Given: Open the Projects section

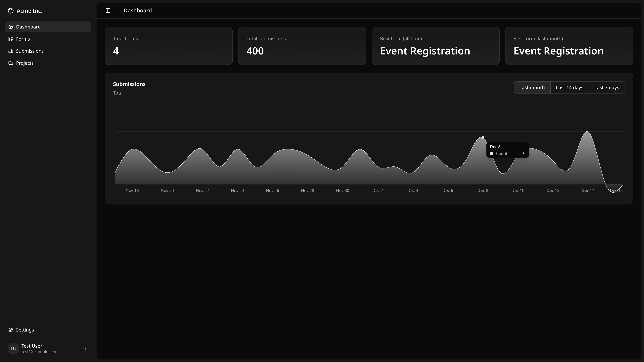Looking at the screenshot, I should click(25, 63).
